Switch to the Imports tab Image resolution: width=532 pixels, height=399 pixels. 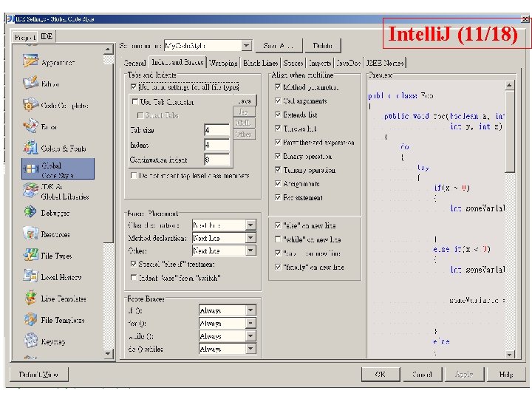[320, 63]
